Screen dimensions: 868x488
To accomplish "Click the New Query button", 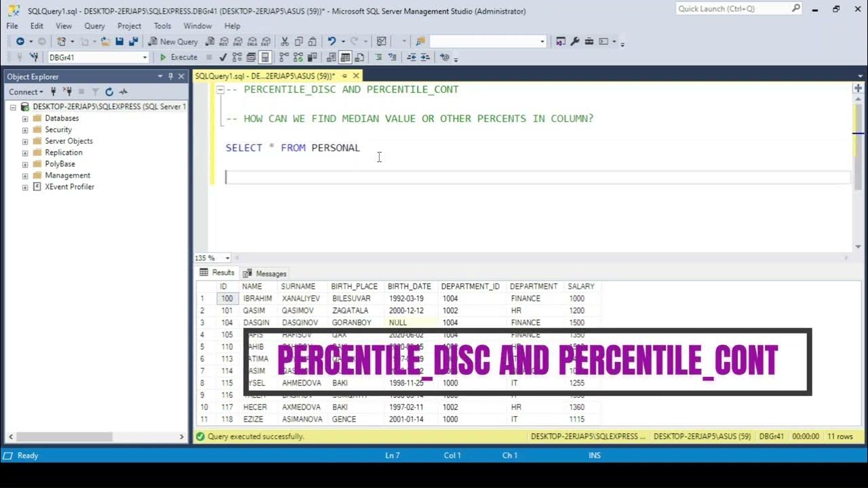I will [x=173, y=41].
